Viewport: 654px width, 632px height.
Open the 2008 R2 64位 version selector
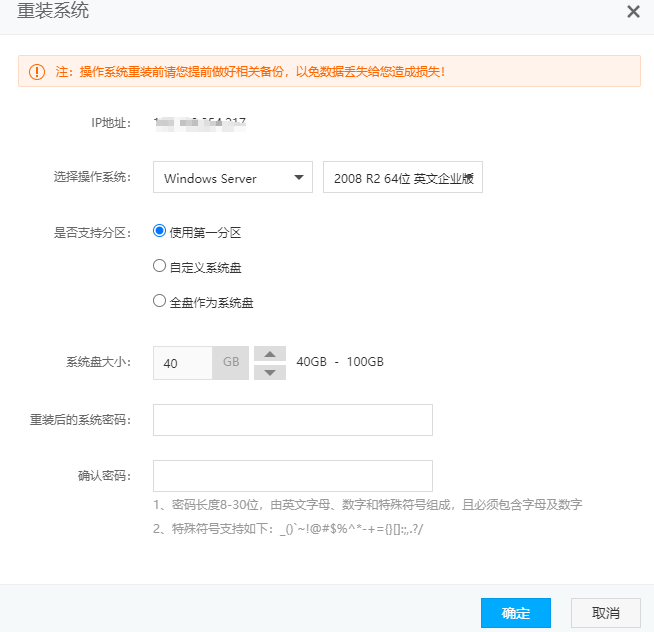[403, 177]
